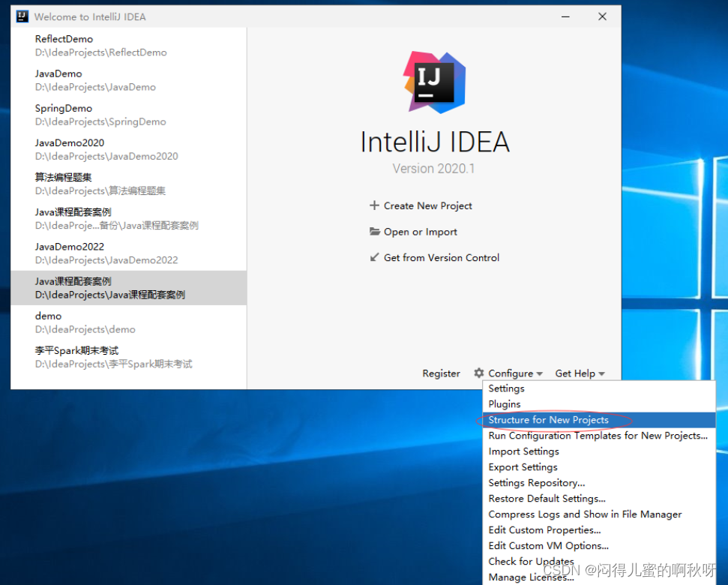728x585 pixels.
Task: Click the IJ icon in the title bar
Action: [22, 16]
